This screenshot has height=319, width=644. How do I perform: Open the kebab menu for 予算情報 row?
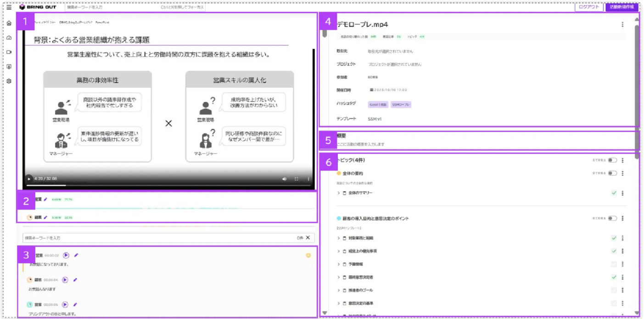pyautogui.click(x=622, y=264)
